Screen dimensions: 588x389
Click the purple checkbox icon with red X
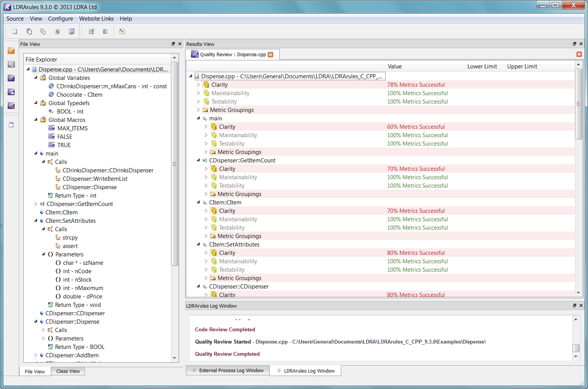[11, 105]
